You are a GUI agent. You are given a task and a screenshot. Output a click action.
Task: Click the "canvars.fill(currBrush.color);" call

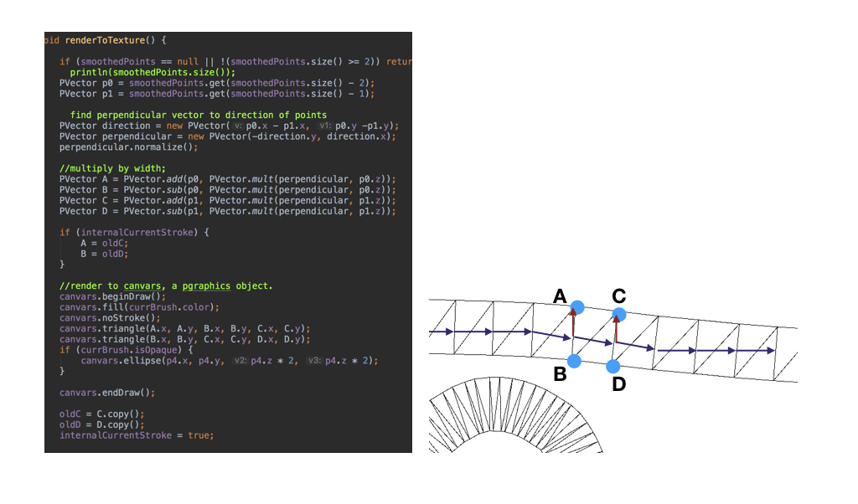[x=140, y=307]
